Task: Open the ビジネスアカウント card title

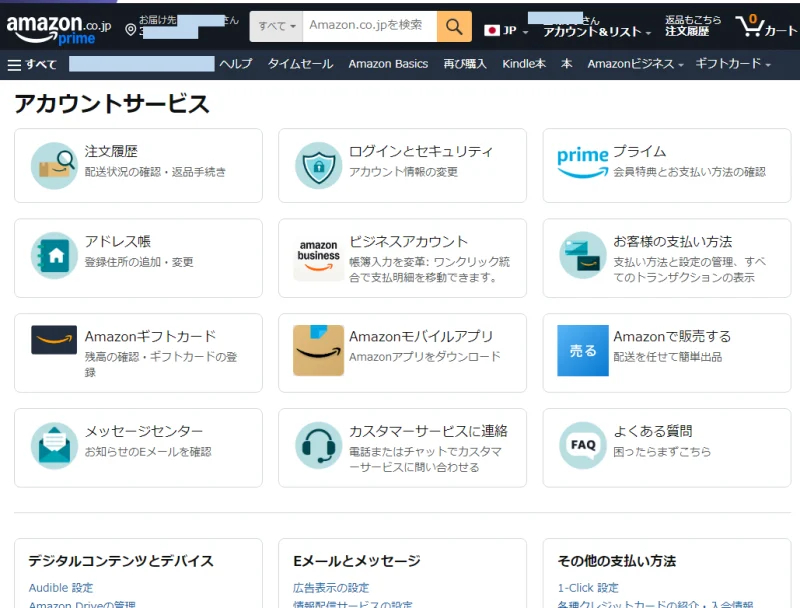Action: click(409, 241)
